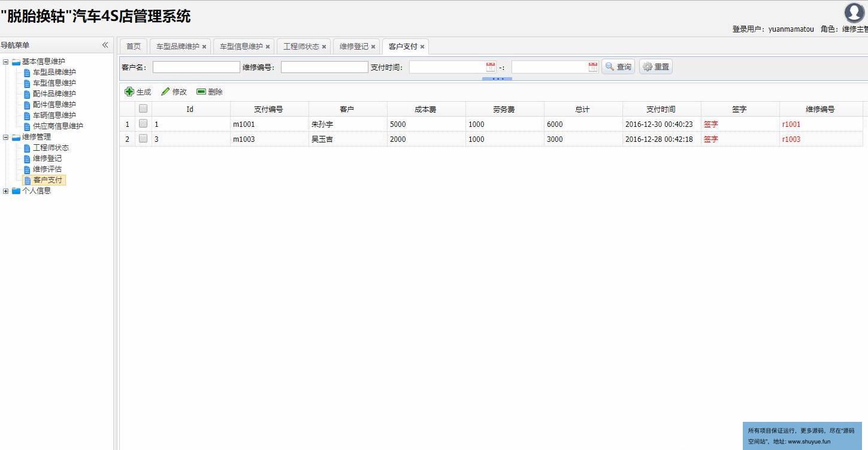Open the end date calendar picker
Image resolution: width=868 pixels, height=450 pixels.
(593, 67)
